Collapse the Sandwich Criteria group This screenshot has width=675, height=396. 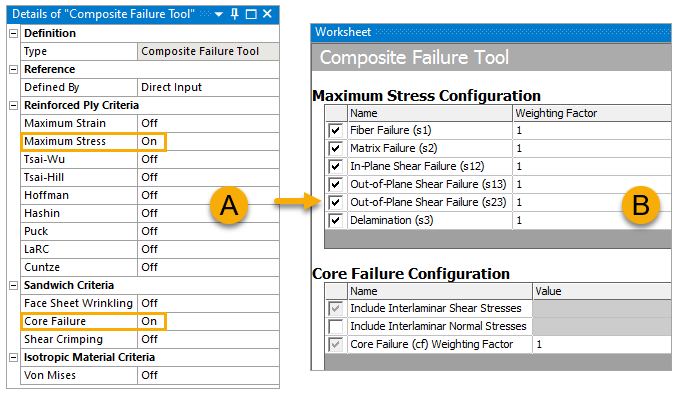[14, 285]
